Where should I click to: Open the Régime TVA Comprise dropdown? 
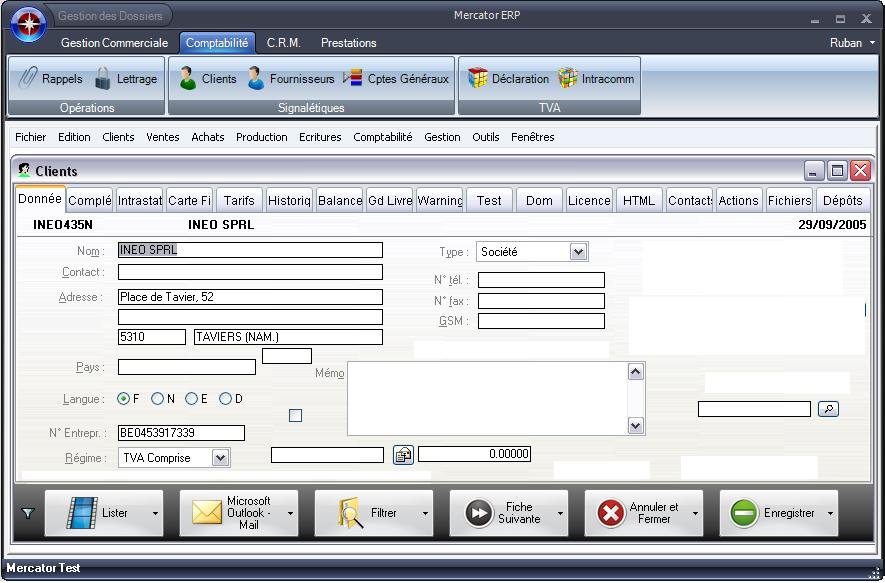tap(220, 458)
